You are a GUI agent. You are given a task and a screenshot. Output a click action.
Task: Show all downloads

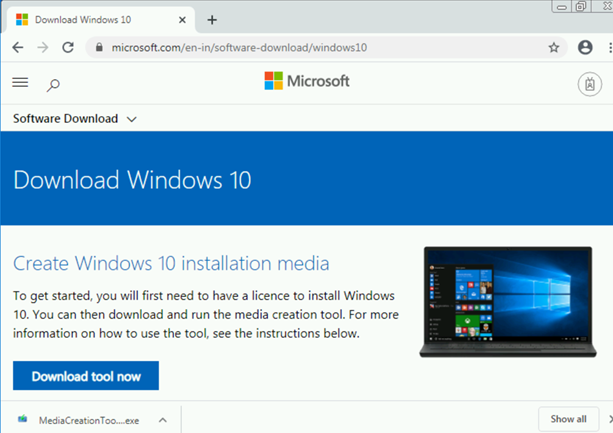568,419
